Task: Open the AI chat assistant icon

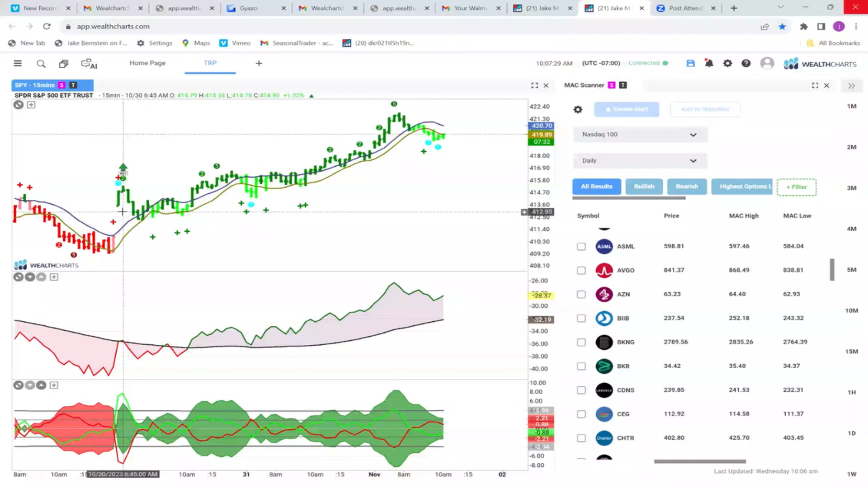Action: (x=89, y=64)
